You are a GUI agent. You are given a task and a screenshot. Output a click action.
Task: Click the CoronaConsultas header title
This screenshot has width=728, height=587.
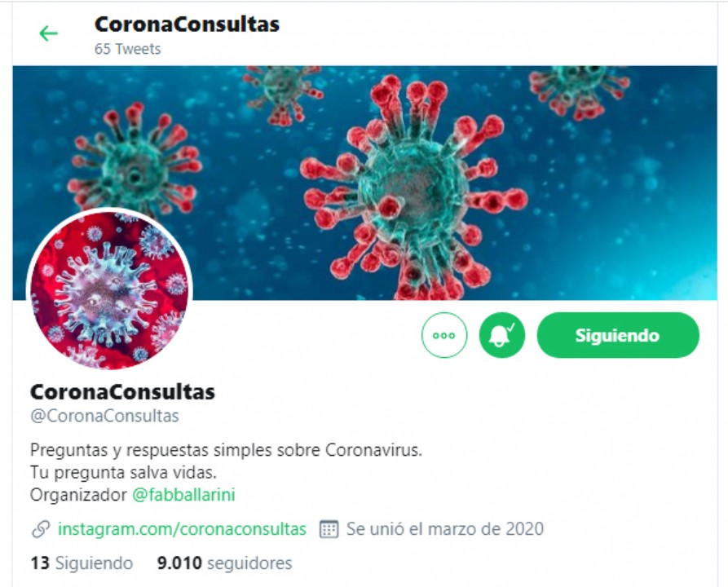pyautogui.click(x=187, y=24)
